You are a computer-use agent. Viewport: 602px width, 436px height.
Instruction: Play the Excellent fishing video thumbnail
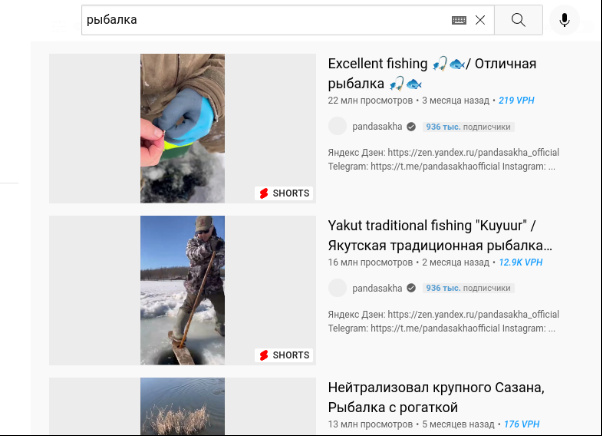coord(182,128)
